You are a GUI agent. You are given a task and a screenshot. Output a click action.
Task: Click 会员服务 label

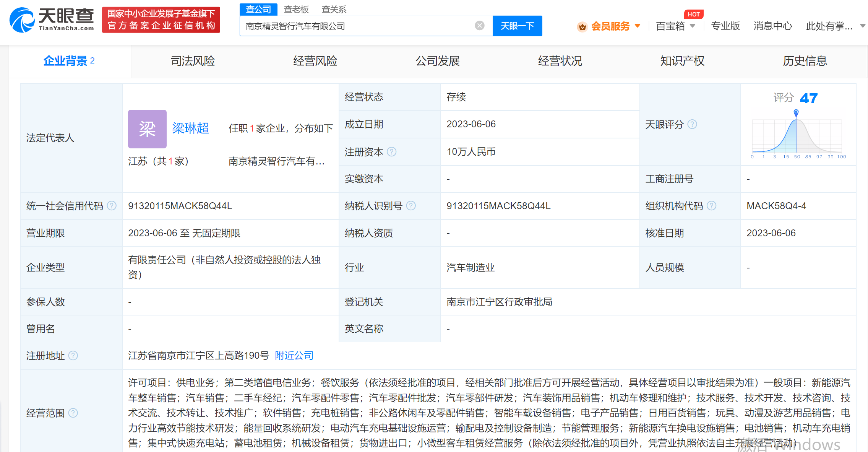coord(610,26)
